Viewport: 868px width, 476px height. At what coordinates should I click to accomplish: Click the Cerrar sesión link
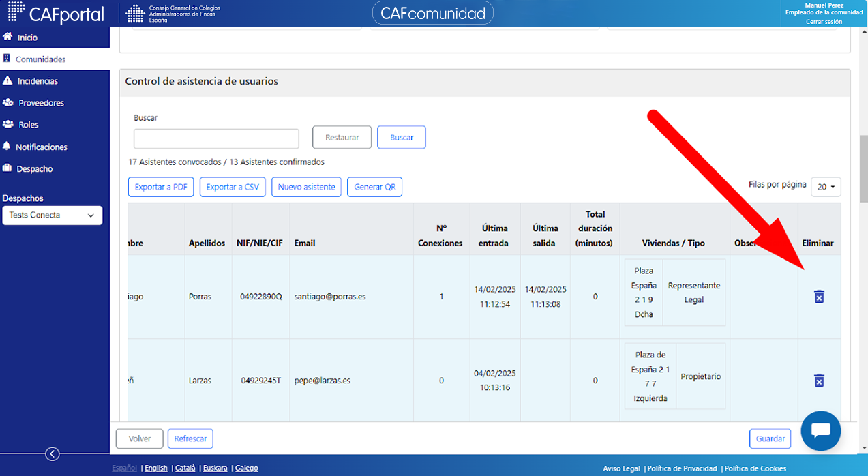(x=824, y=22)
